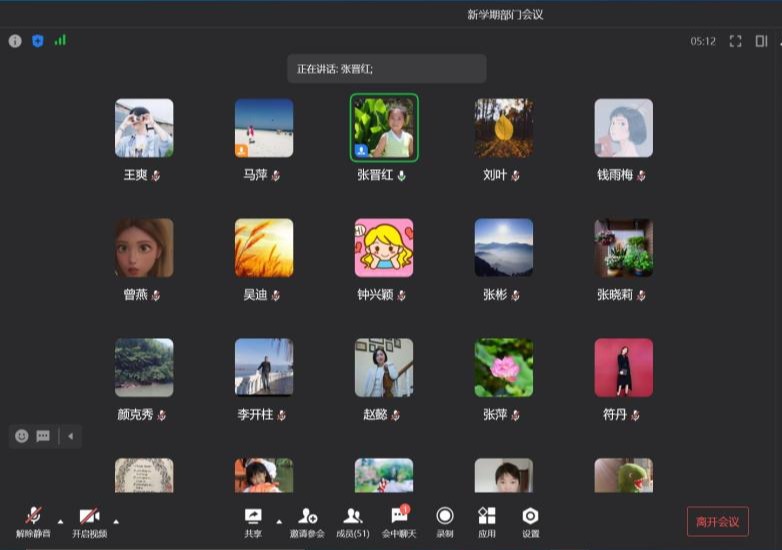
Task: Click the emoji reaction smiley icon
Action: (x=21, y=436)
